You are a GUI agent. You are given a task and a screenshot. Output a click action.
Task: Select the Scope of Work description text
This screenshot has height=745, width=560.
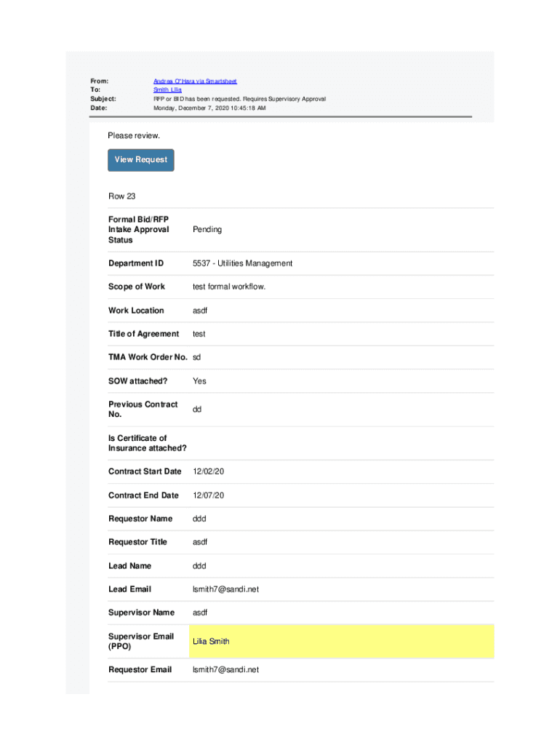pos(229,287)
